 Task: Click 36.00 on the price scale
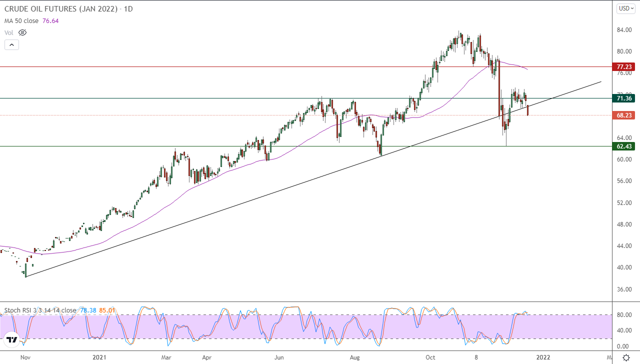tap(624, 289)
